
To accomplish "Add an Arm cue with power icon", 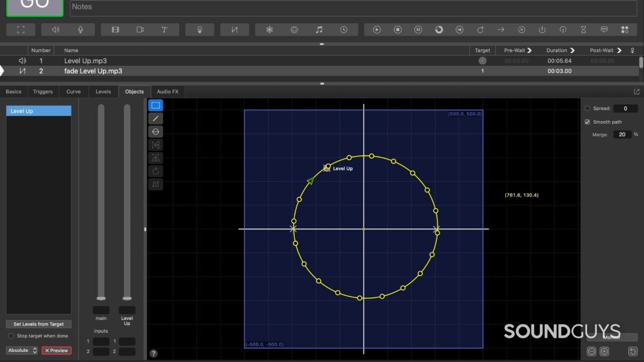I will (x=542, y=29).
